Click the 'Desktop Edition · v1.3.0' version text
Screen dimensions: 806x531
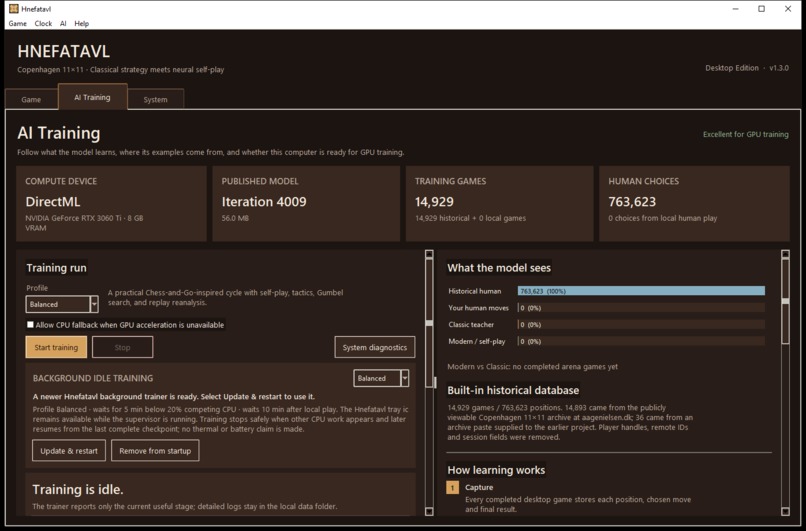(x=747, y=68)
